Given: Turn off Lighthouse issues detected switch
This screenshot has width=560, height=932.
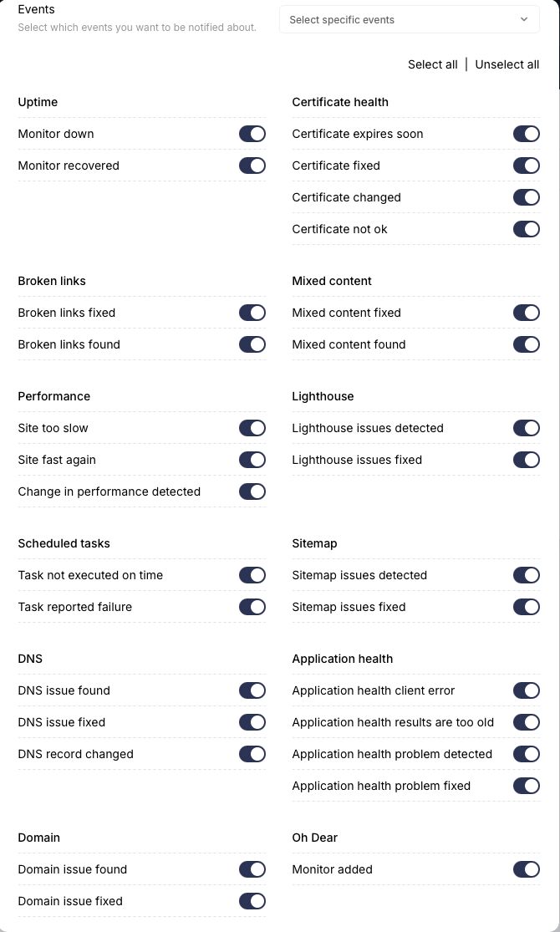Looking at the screenshot, I should point(527,428).
